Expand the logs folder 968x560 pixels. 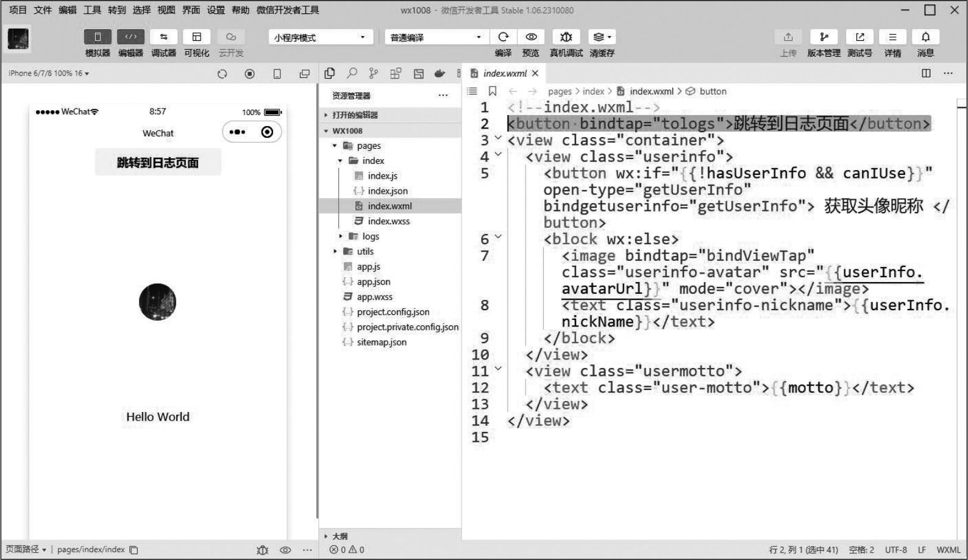pos(390,236)
